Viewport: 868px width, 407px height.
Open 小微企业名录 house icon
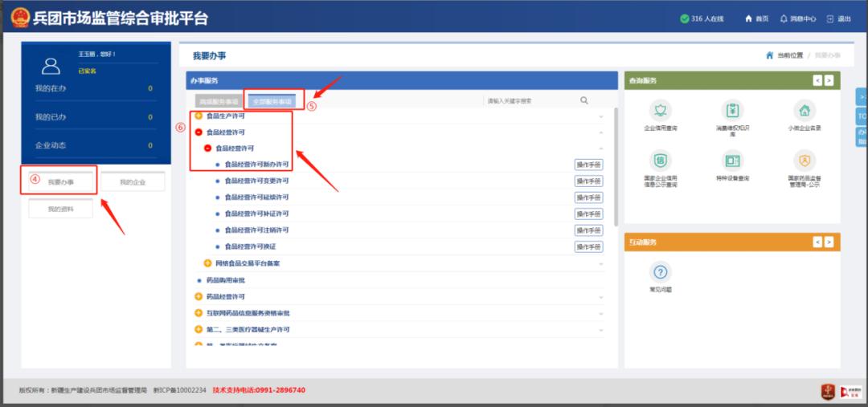tap(805, 110)
